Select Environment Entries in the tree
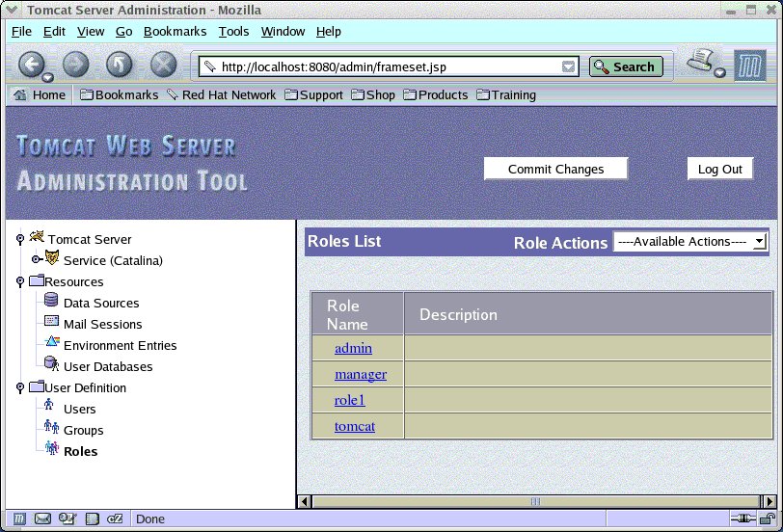The image size is (783, 532). pyautogui.click(x=121, y=345)
